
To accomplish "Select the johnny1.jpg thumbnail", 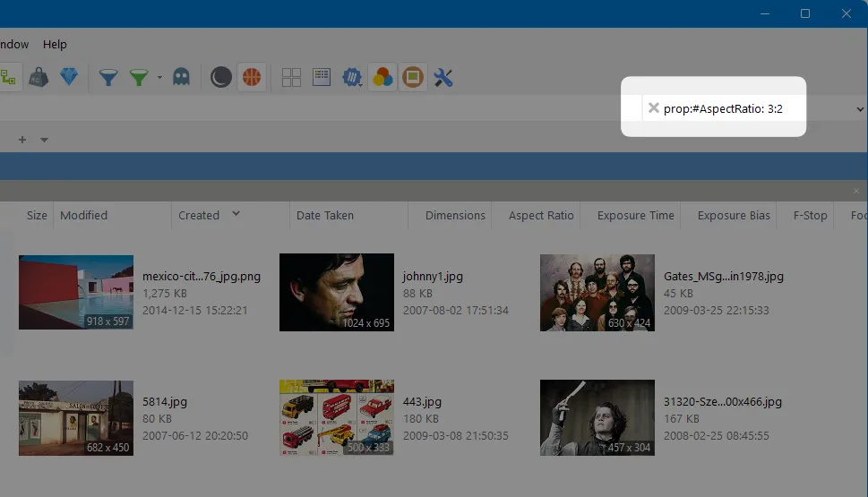I will (337, 291).
